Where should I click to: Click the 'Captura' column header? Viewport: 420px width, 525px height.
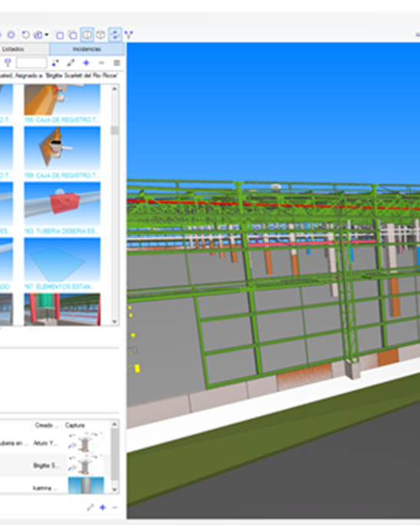click(75, 425)
